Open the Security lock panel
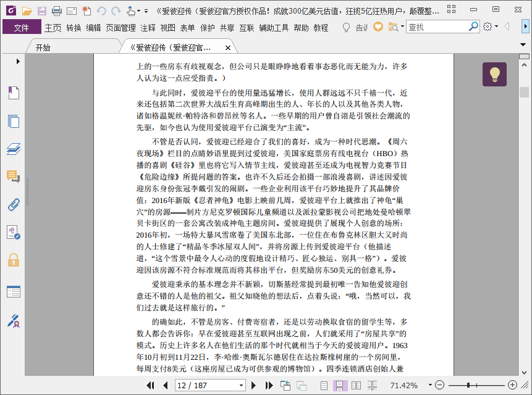Screen dimensions: 532x395 click(x=14, y=260)
